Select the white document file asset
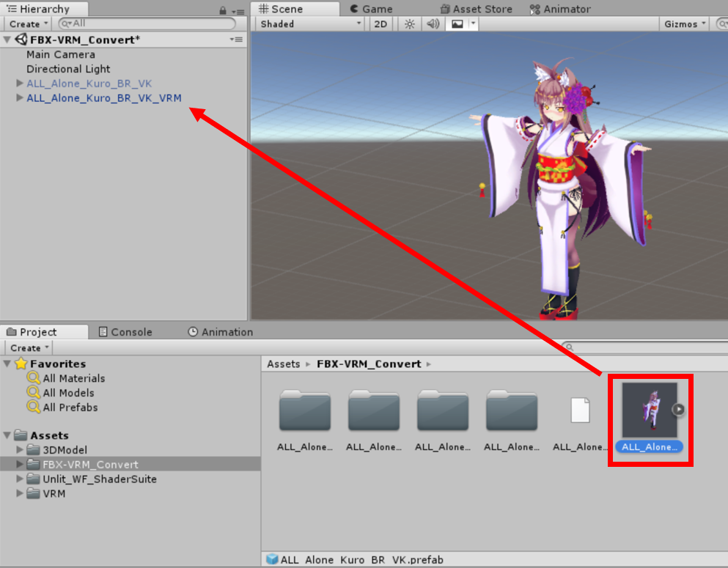The width and height of the screenshot is (728, 568). 580,410
